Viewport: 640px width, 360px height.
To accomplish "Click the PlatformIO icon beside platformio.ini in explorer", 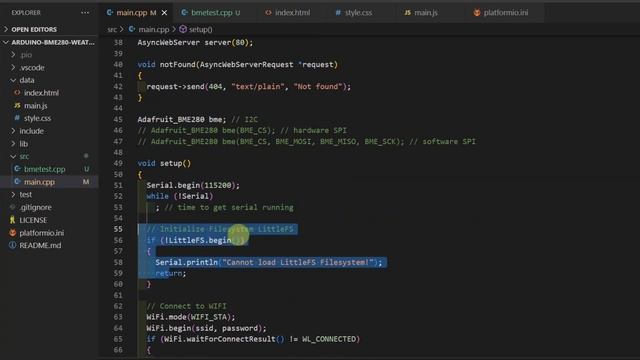I will (13, 233).
